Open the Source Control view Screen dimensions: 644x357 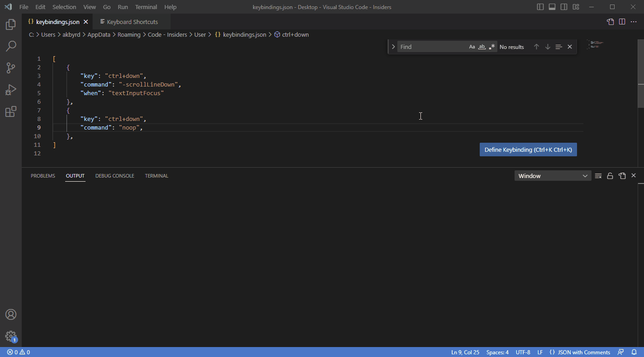pyautogui.click(x=11, y=68)
